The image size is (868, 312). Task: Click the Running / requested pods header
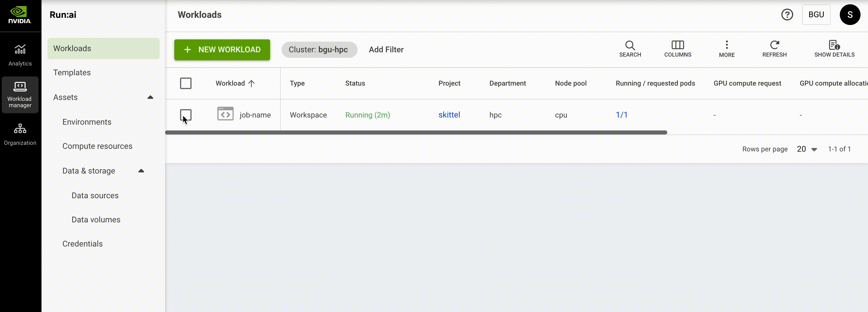click(655, 83)
